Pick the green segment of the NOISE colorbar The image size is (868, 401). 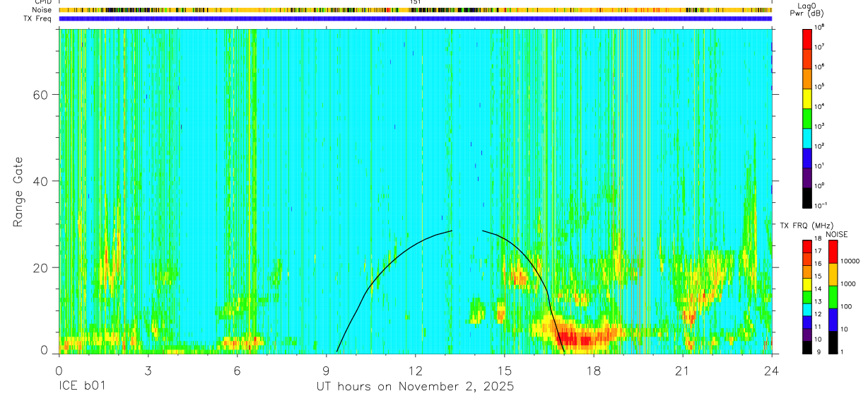click(832, 297)
